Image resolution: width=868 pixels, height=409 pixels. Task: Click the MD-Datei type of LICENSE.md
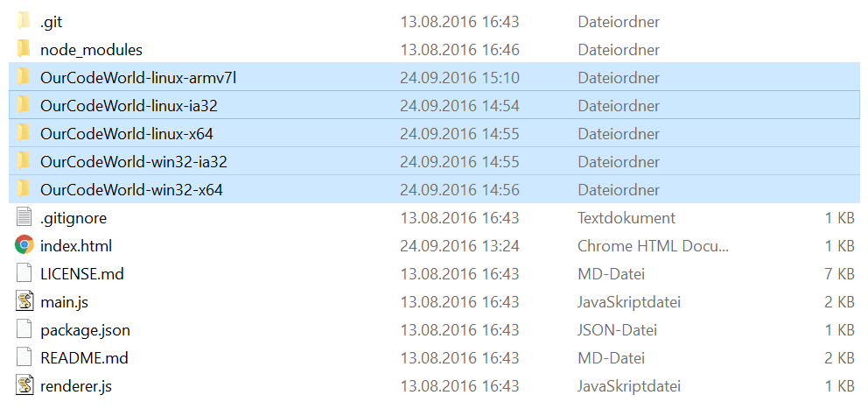[611, 274]
